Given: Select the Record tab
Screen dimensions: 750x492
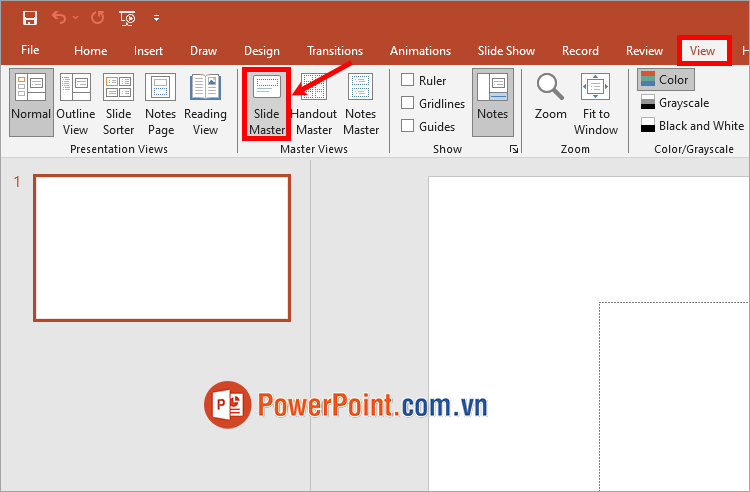Looking at the screenshot, I should coord(580,51).
